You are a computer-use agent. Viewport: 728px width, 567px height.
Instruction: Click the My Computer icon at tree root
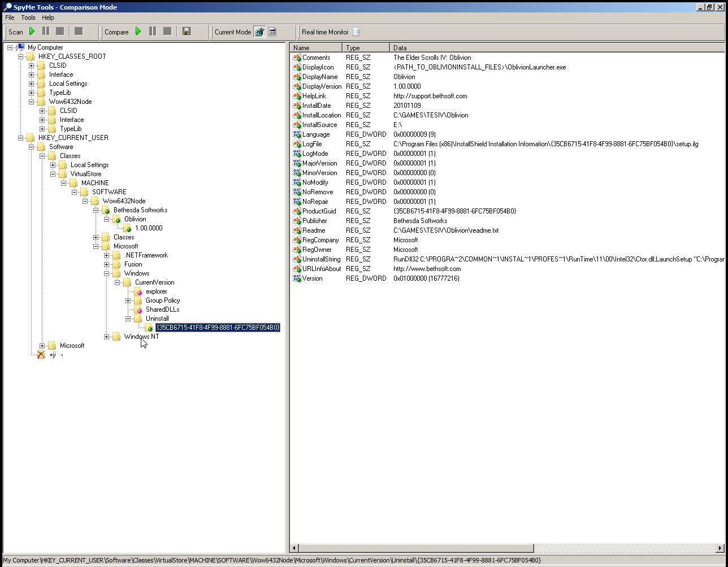(x=21, y=47)
